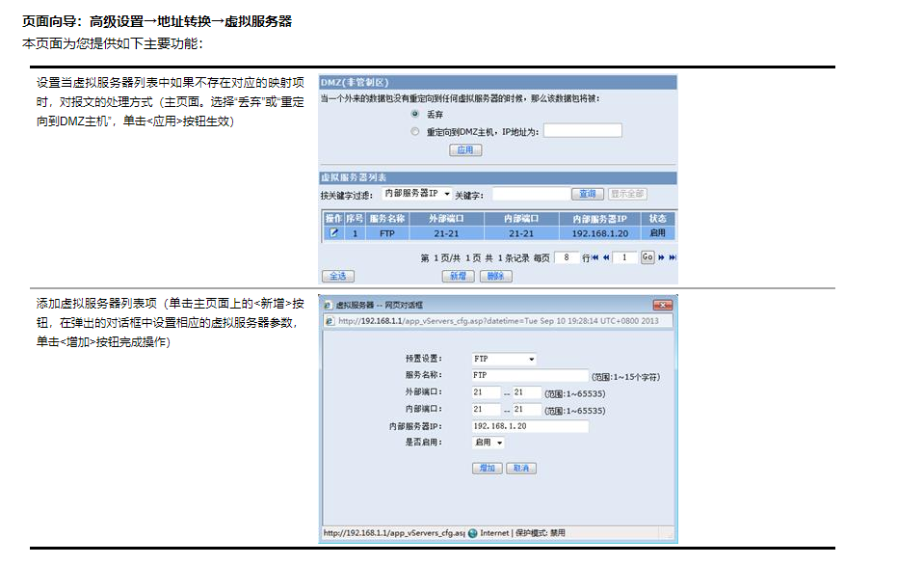Click the dialog URL address text
The height and width of the screenshot is (565, 924).
coord(498,321)
